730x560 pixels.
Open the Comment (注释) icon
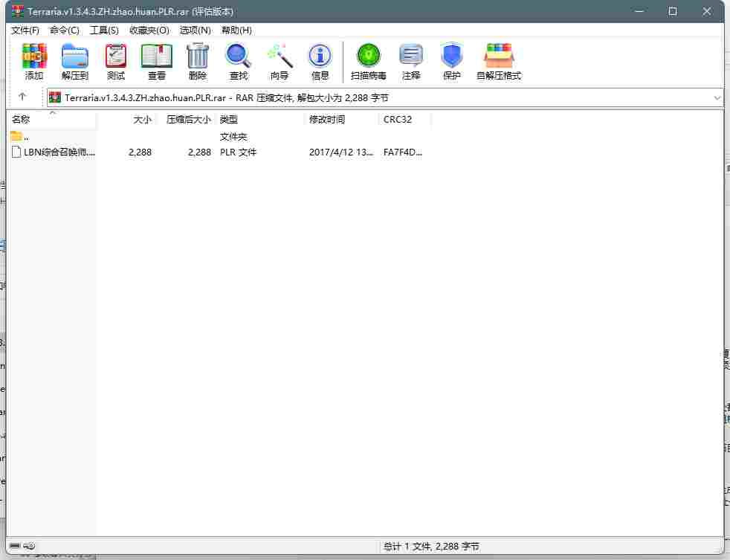[x=411, y=61]
